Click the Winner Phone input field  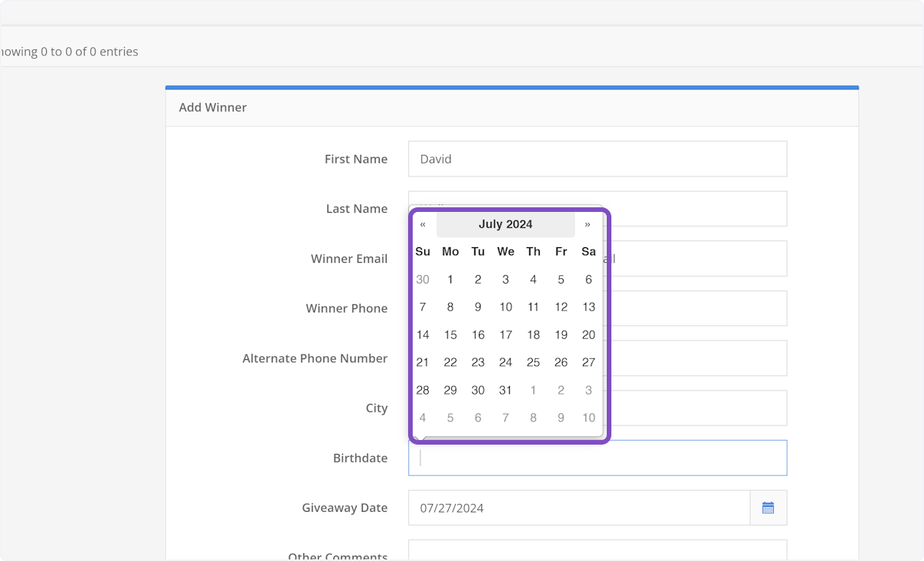[693, 308]
